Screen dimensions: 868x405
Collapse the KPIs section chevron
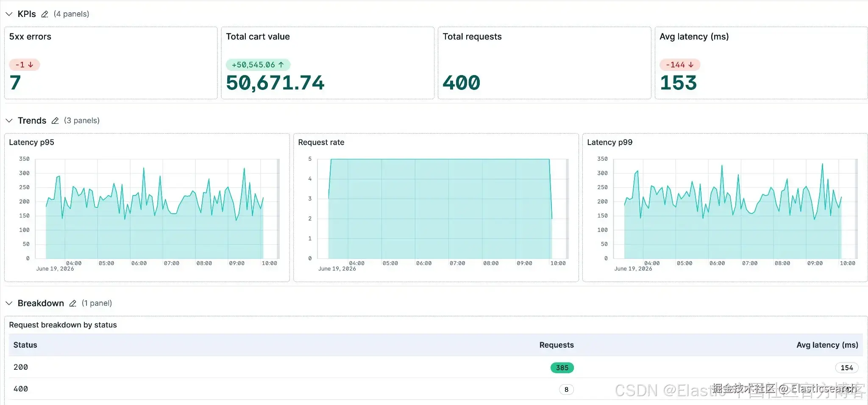coord(9,14)
